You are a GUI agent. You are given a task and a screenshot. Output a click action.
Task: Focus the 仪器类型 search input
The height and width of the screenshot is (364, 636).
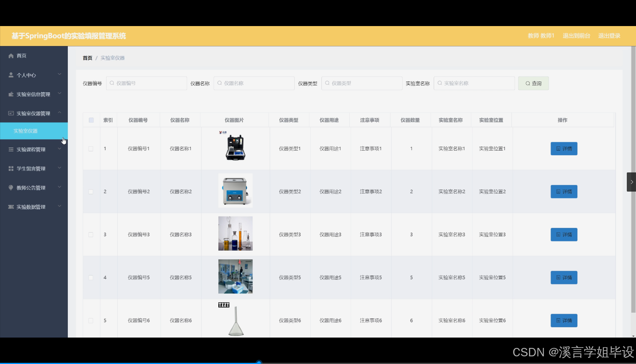362,83
